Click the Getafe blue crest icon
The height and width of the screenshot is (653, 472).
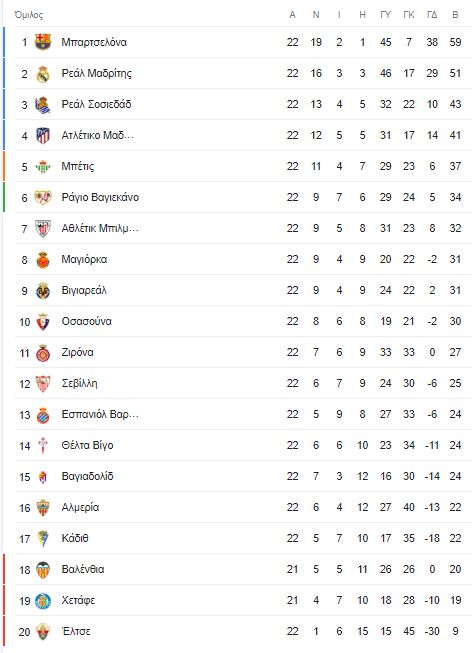pyautogui.click(x=43, y=601)
